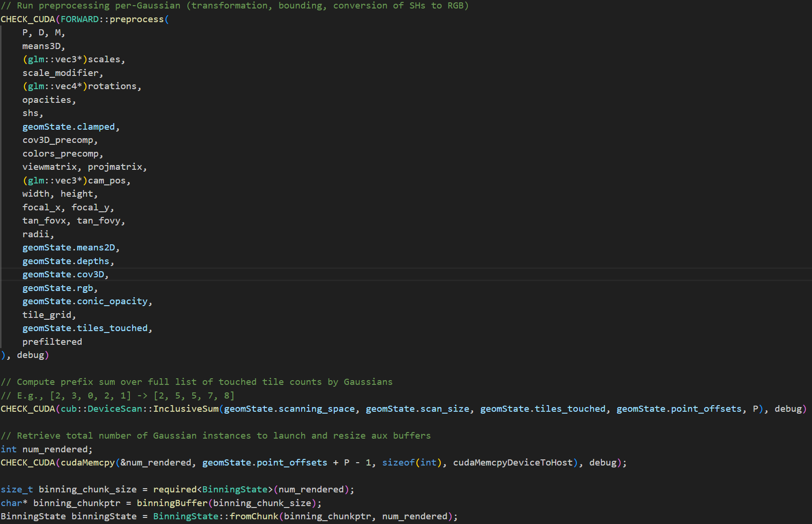812x524 pixels.
Task: Click 'geomState.conic_opacity,' line
Action: pos(87,301)
